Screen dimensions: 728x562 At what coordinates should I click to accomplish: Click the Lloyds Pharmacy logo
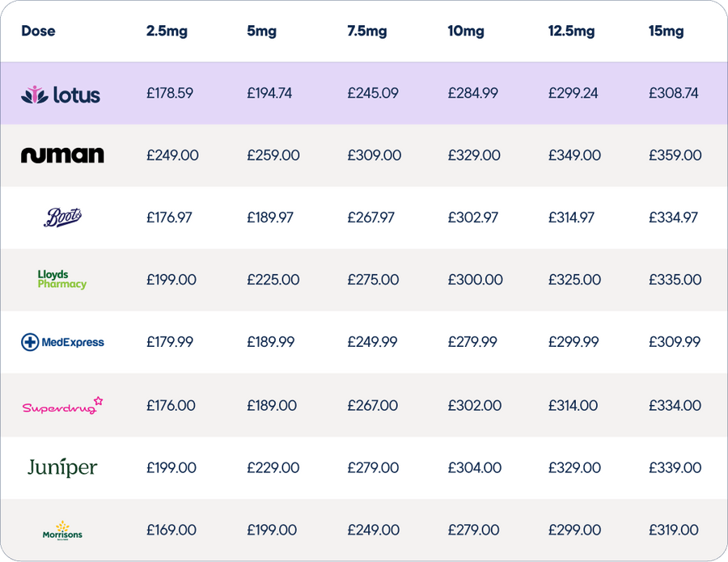(62, 279)
